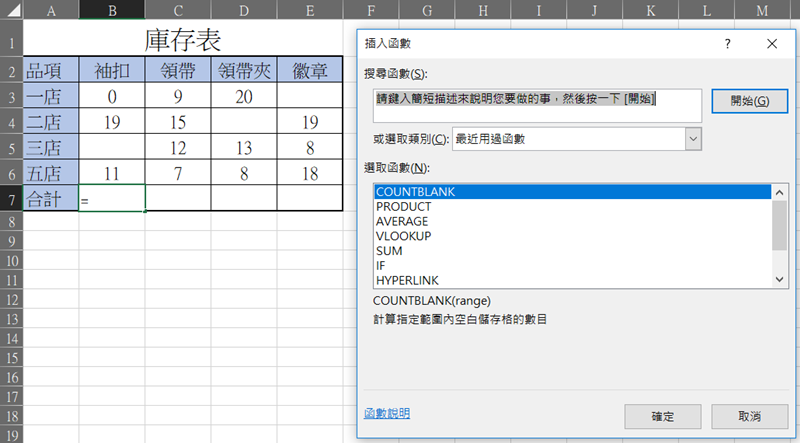This screenshot has width=800, height=443.
Task: Click the 五店 row label cell
Action: point(51,173)
